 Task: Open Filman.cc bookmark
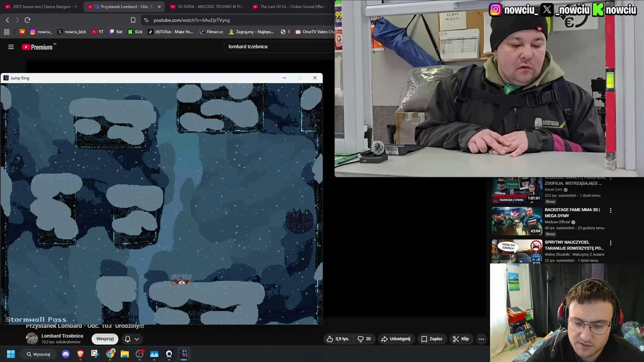tap(211, 32)
